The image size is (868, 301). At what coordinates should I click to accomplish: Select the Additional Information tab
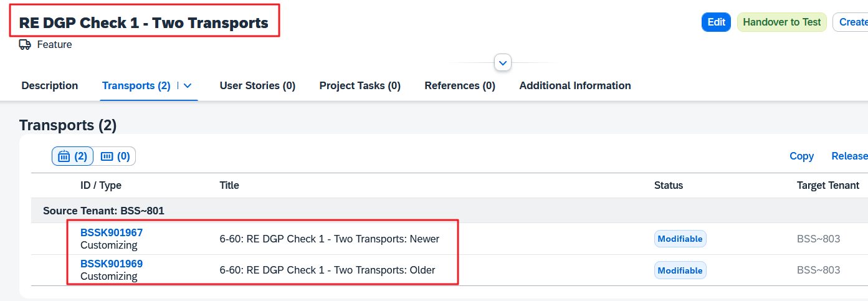pyautogui.click(x=575, y=86)
